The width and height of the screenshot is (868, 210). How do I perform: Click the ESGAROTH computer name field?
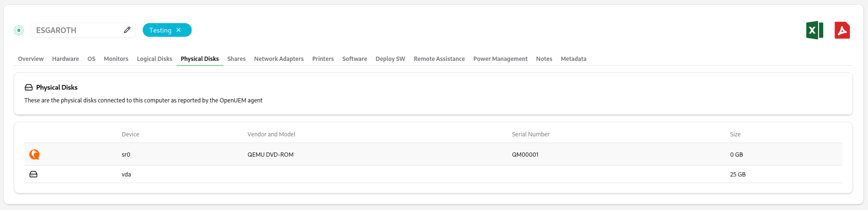click(75, 30)
